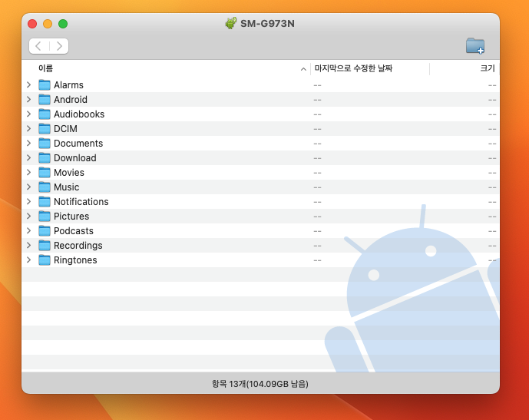Select the Movies folder icon
This screenshot has width=529, height=420.
(x=45, y=173)
